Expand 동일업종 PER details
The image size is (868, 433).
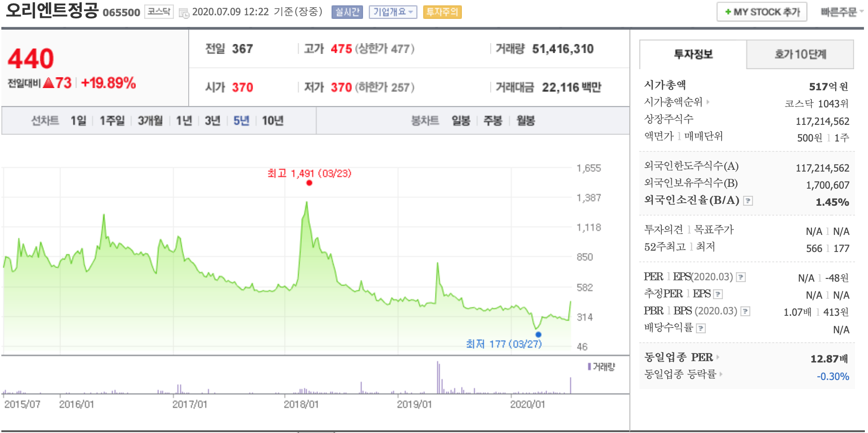pos(718,357)
